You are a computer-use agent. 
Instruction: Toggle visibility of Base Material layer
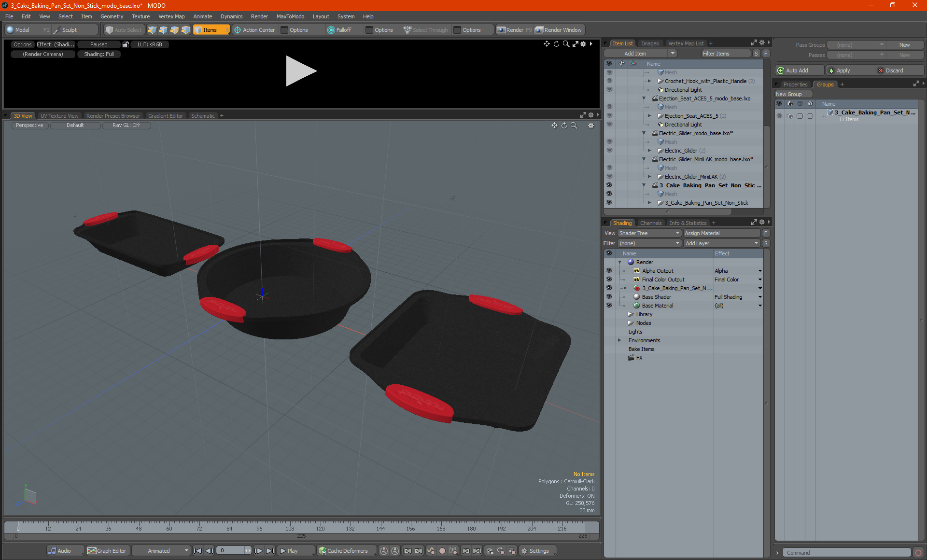coord(609,306)
